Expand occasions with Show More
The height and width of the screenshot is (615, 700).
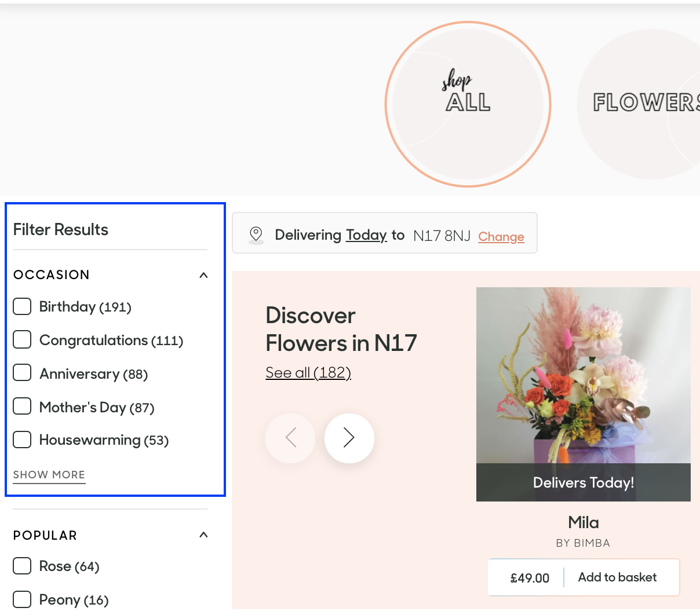(49, 475)
